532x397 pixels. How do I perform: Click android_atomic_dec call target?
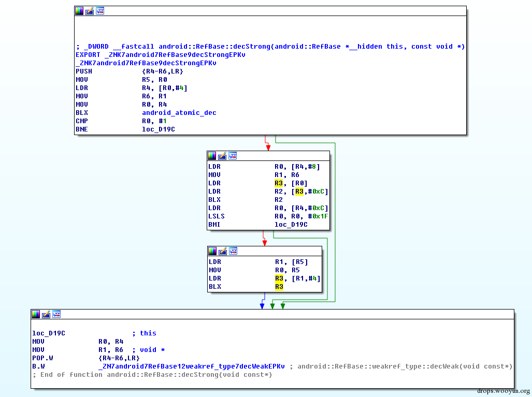179,112
